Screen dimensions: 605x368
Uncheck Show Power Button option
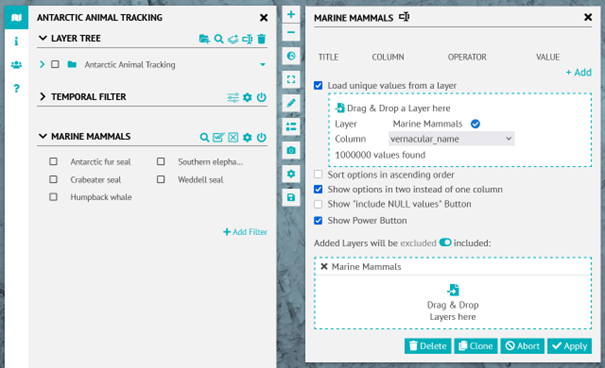pyautogui.click(x=318, y=220)
